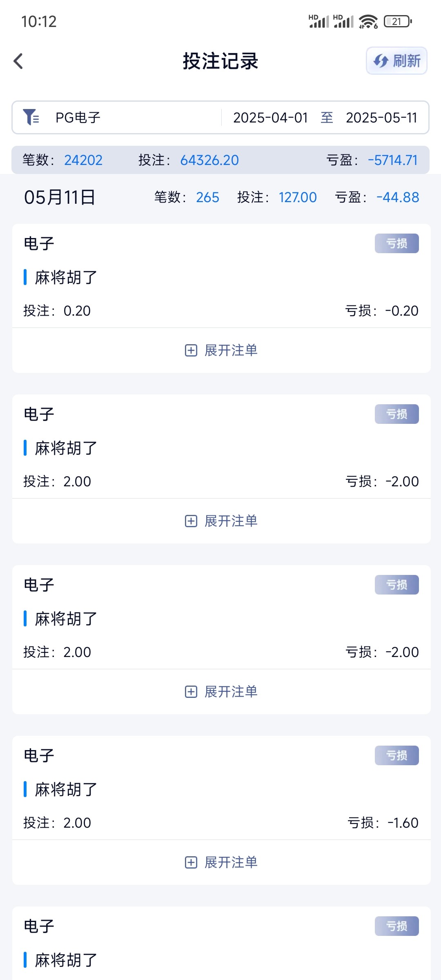This screenshot has width=441, height=980.
Task: Tap total 亏盈 value -5714.71
Action: point(393,160)
